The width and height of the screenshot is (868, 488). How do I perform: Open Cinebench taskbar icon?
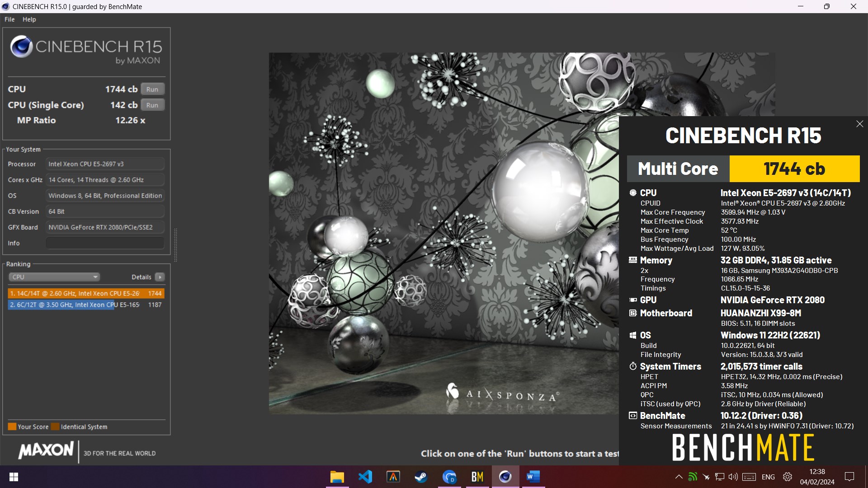point(505,477)
